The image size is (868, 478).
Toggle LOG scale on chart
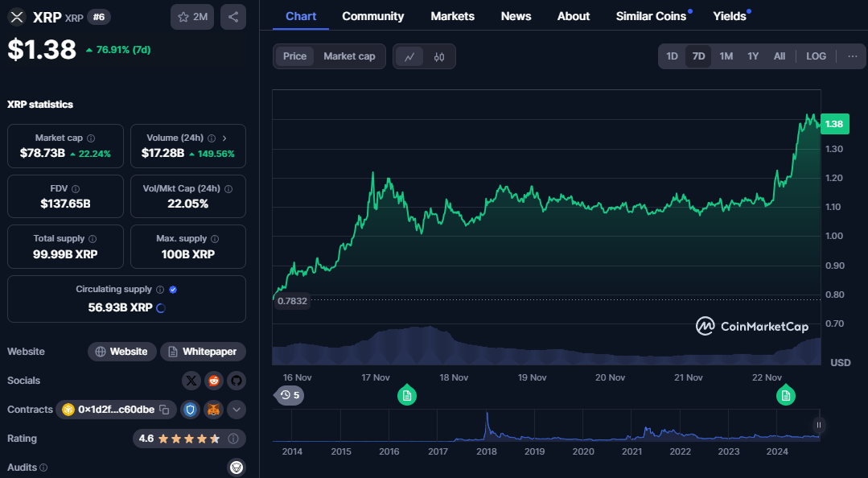(x=816, y=56)
